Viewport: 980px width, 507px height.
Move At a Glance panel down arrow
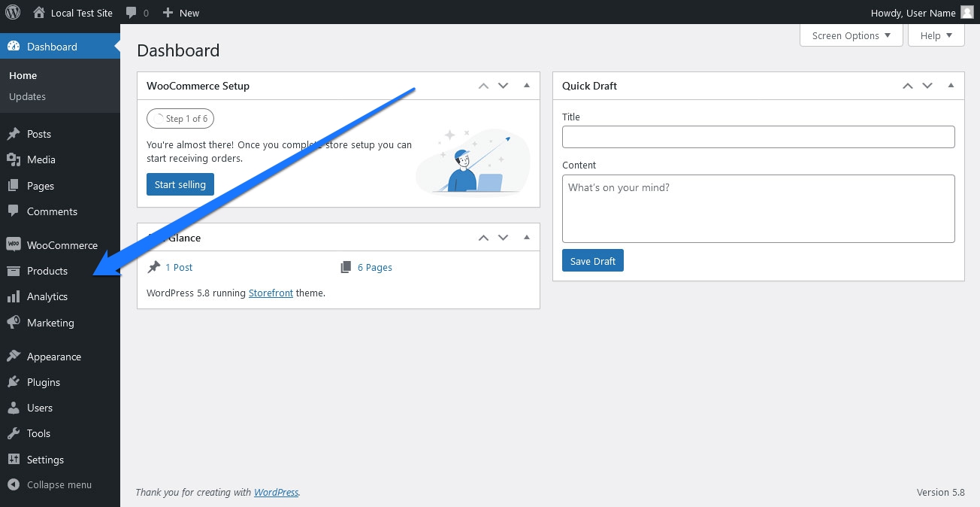tap(504, 238)
